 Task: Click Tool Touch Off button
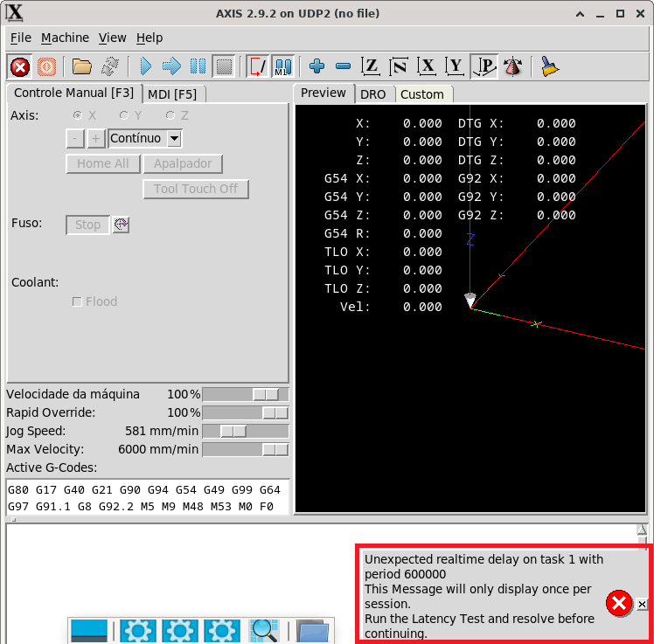[196, 189]
